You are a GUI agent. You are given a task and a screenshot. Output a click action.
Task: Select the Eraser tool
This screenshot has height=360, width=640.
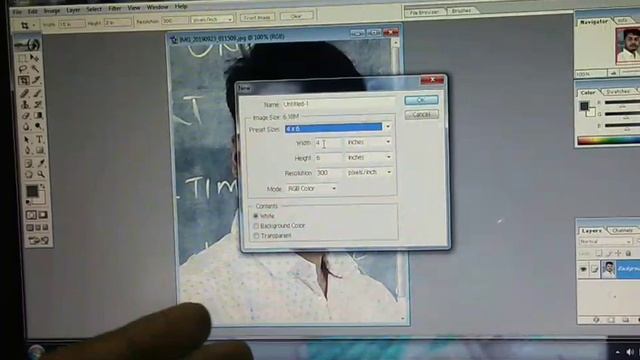25,116
